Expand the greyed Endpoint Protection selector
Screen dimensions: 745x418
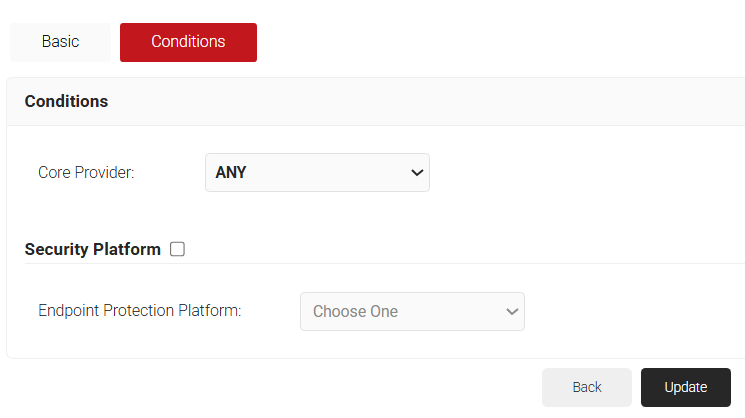tap(412, 311)
